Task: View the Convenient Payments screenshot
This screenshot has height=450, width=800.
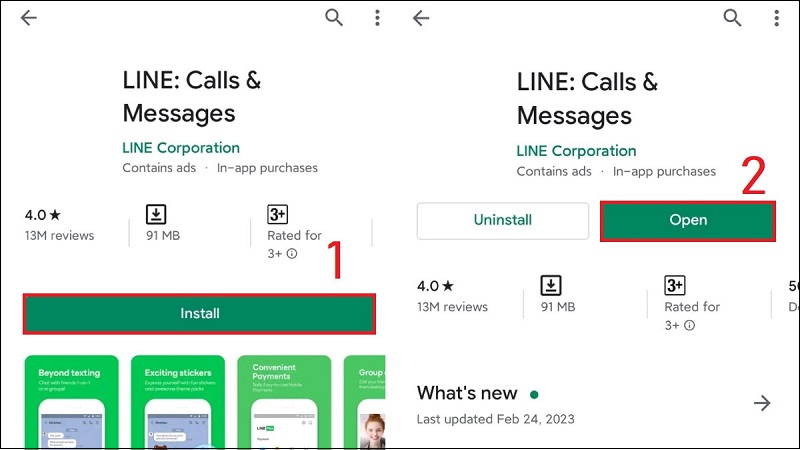Action: tap(284, 401)
